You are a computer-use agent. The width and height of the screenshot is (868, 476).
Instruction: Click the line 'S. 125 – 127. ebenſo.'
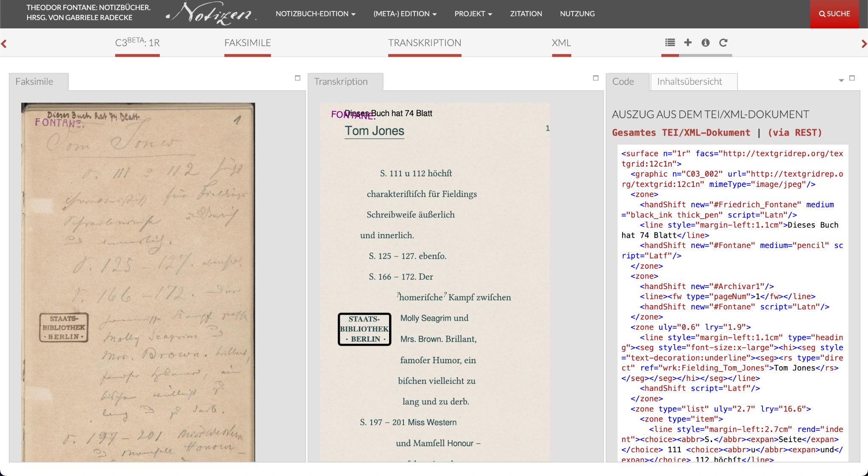click(x=408, y=256)
